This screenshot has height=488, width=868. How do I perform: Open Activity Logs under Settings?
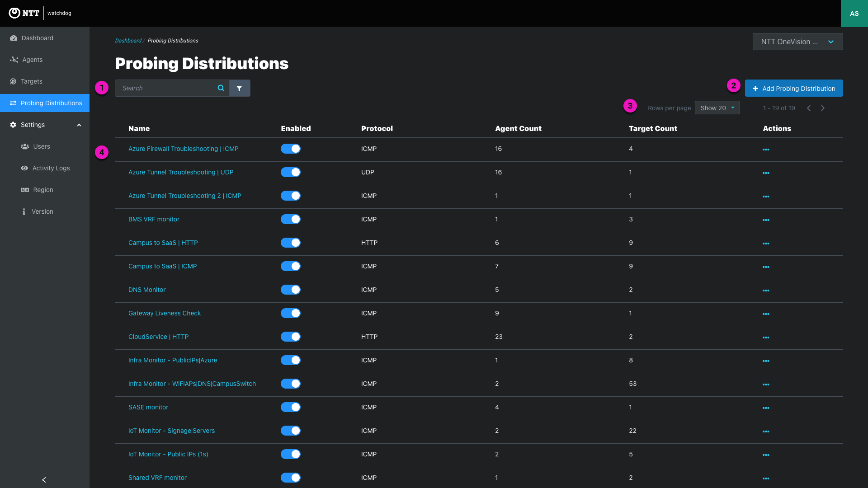(x=45, y=168)
